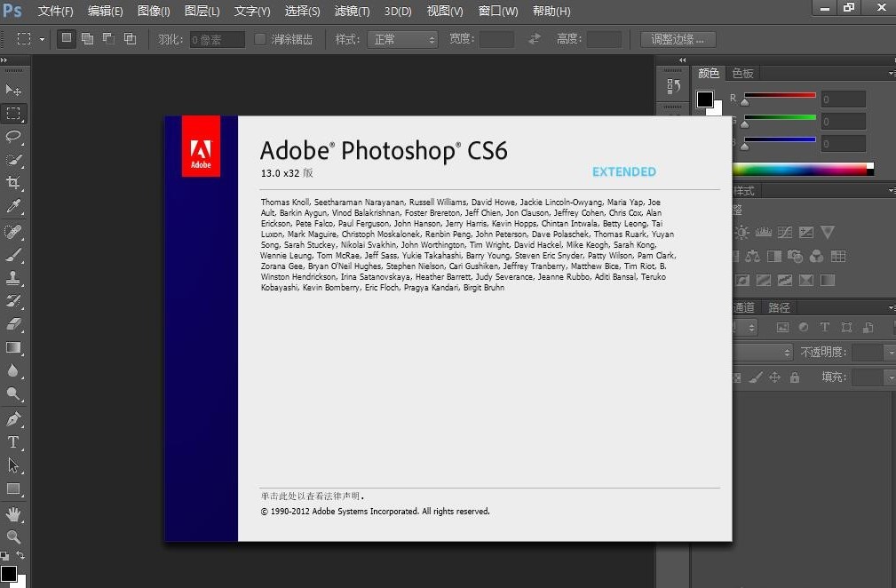Enable New Selection mode
The height and width of the screenshot is (588, 896).
point(67,39)
